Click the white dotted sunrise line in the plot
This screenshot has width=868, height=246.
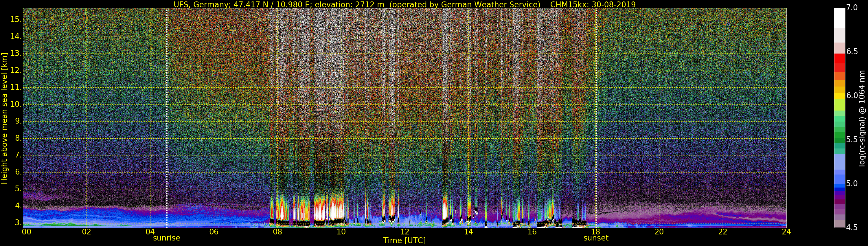[166, 118]
